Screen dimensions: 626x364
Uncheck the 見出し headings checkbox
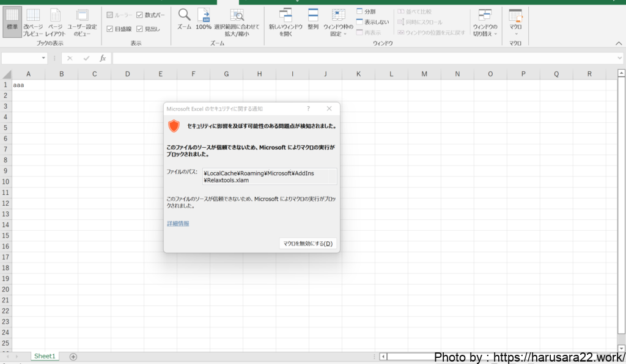140,29
